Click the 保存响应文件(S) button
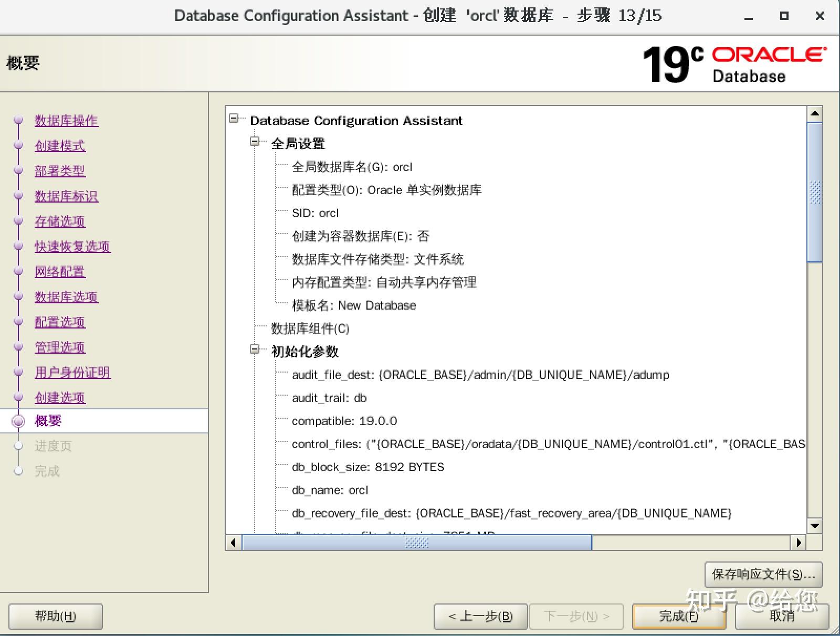This screenshot has height=636, width=840. [764, 574]
